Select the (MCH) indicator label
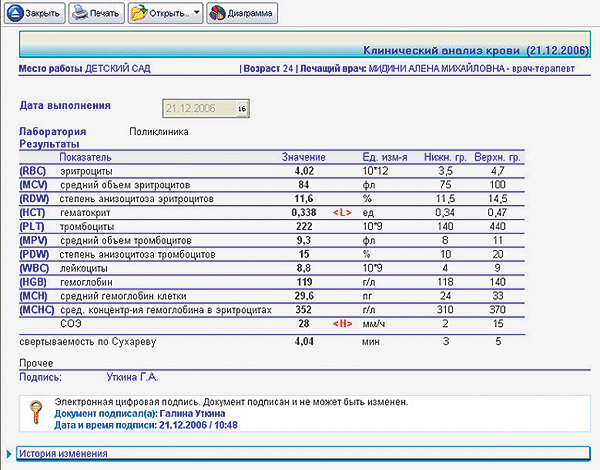The width and height of the screenshot is (600, 470). tap(34, 296)
